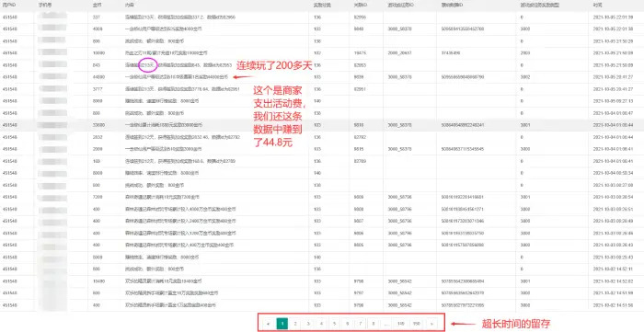The image size is (644, 332).
Task: Click the pagination ellipsis item
Action: coord(386,324)
